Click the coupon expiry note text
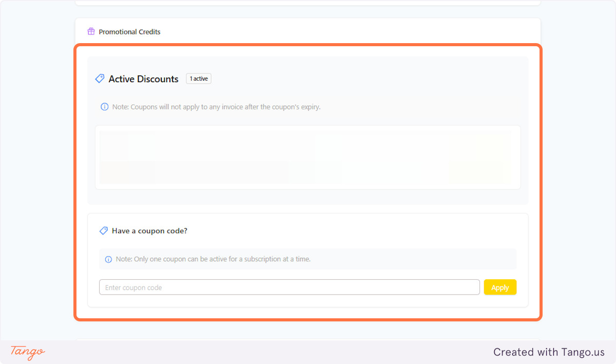616x364 pixels. (217, 107)
